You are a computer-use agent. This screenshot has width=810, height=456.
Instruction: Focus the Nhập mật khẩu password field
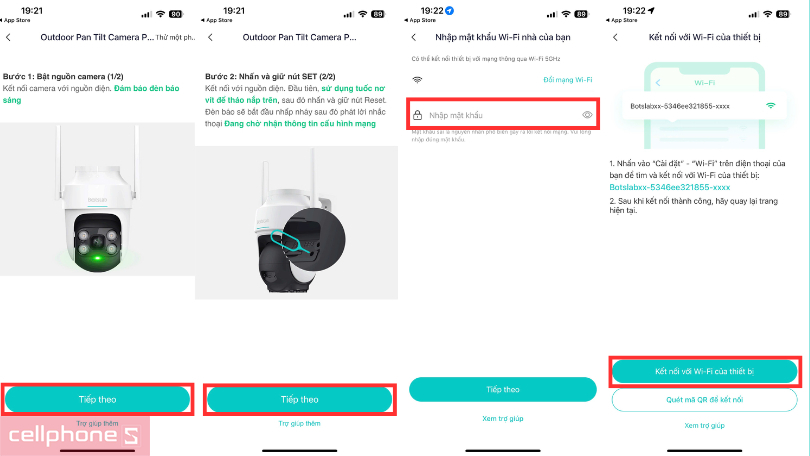click(x=503, y=114)
